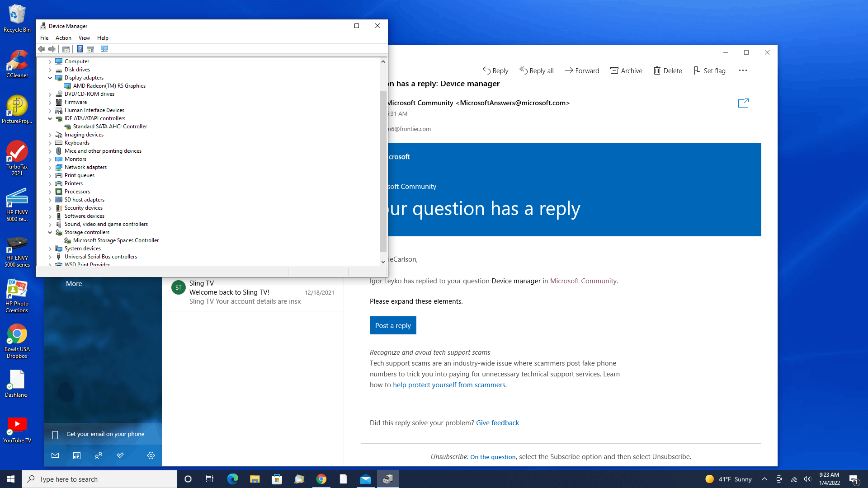
Task: Open the People icon in Mail
Action: [x=99, y=455]
